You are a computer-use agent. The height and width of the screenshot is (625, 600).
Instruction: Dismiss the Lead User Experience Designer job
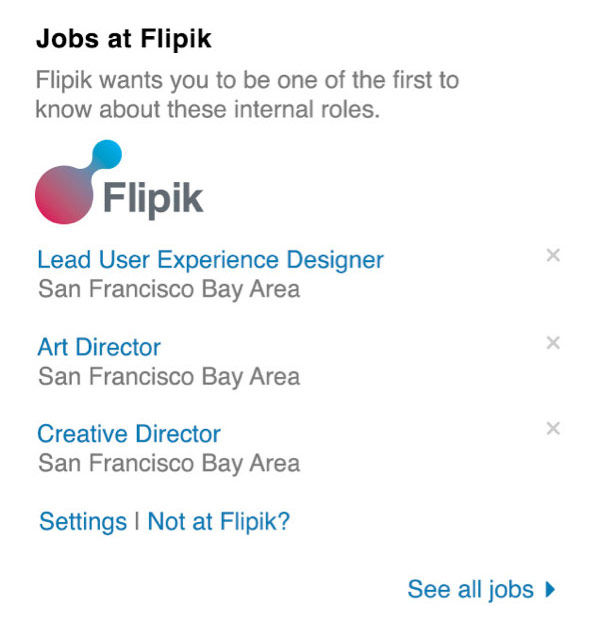[x=553, y=256]
